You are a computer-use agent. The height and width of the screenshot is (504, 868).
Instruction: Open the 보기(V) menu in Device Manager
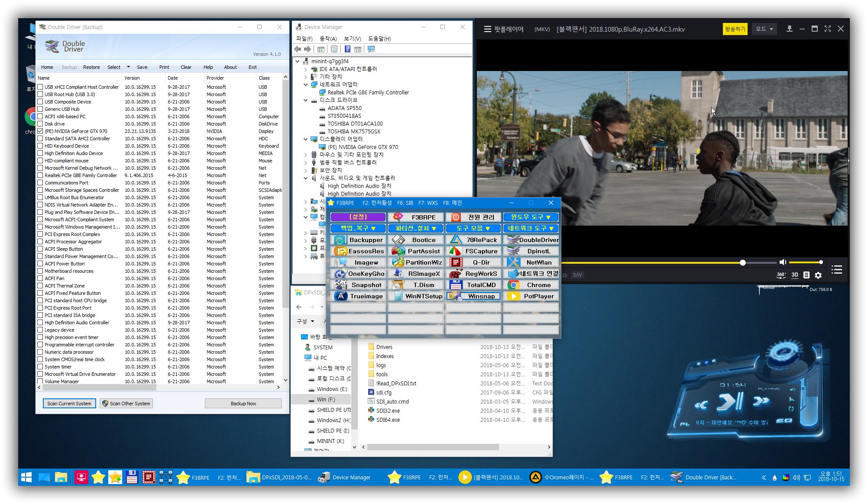point(353,39)
